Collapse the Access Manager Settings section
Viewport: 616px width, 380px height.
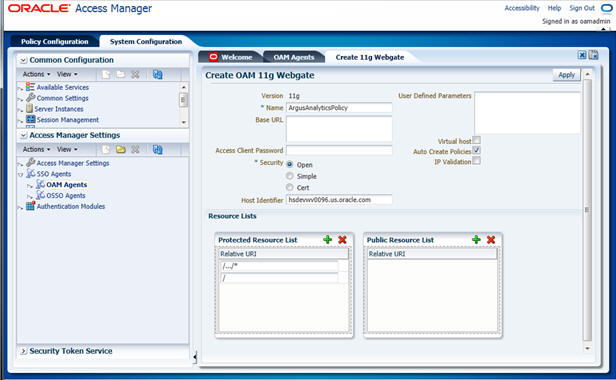click(x=24, y=135)
